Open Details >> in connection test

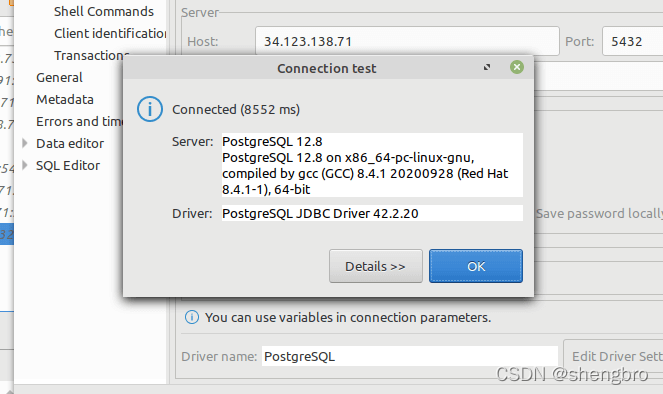click(x=375, y=266)
